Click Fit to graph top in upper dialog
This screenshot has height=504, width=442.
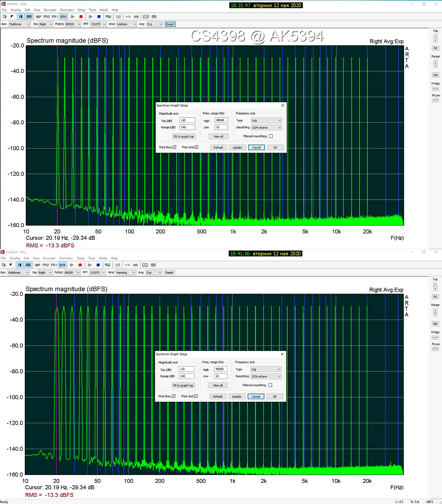click(184, 136)
